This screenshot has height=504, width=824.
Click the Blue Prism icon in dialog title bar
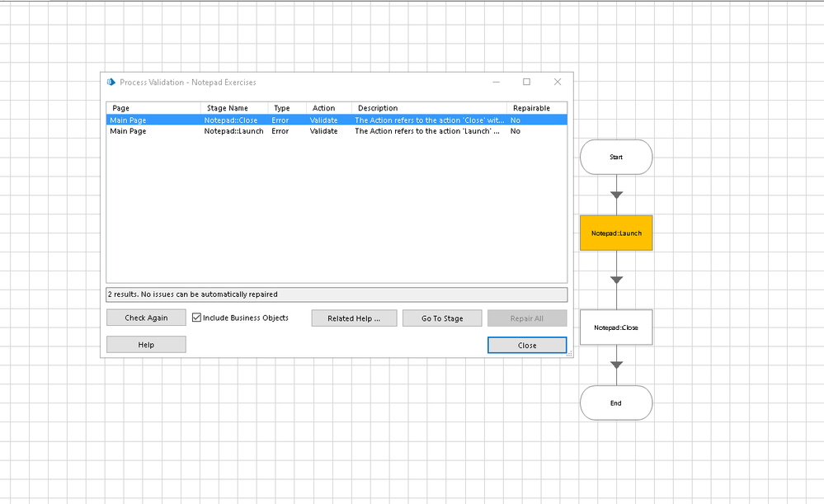coord(111,82)
